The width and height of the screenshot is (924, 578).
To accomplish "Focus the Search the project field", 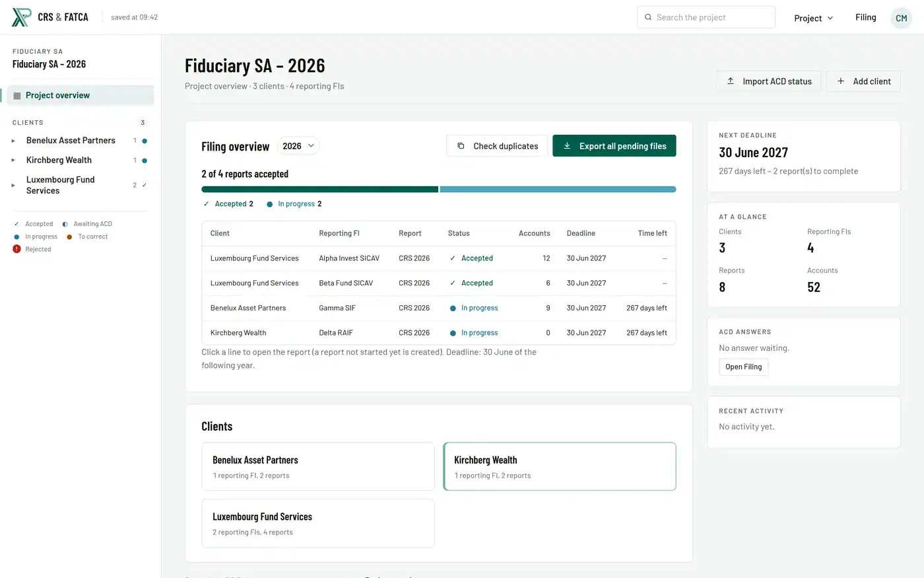I will click(706, 17).
